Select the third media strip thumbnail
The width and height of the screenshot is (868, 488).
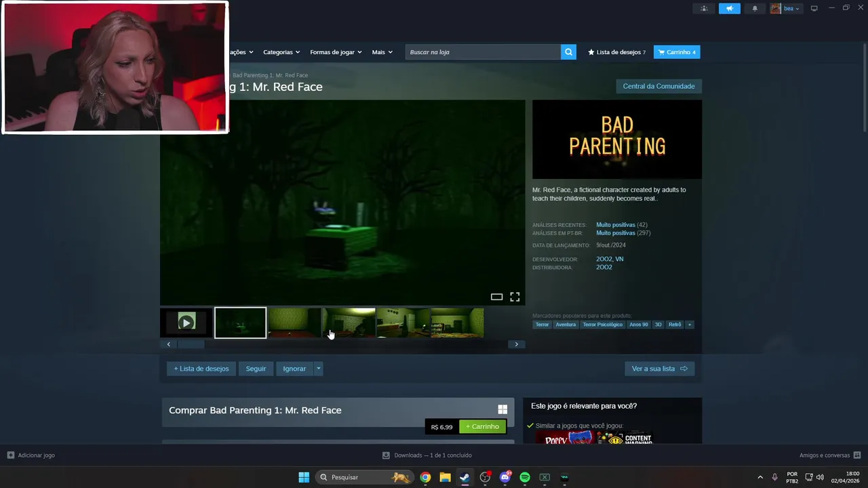294,323
